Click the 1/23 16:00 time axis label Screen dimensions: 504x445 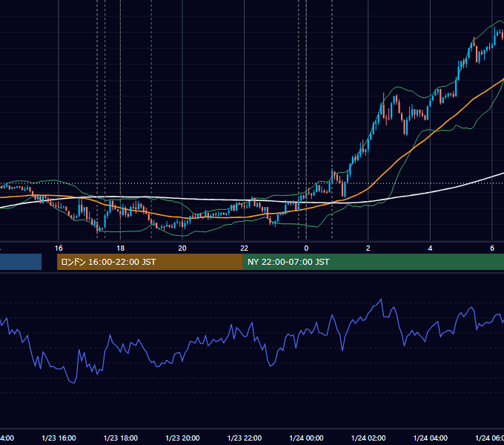coord(59,438)
